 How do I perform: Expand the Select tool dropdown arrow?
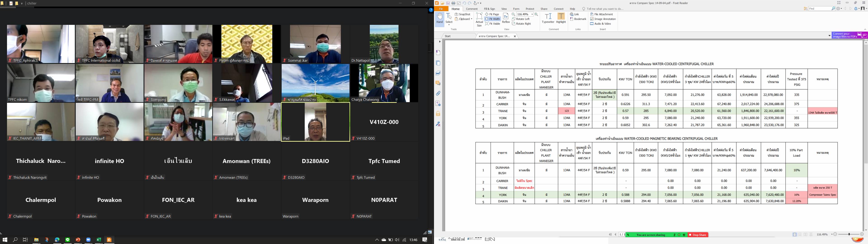coord(449,25)
